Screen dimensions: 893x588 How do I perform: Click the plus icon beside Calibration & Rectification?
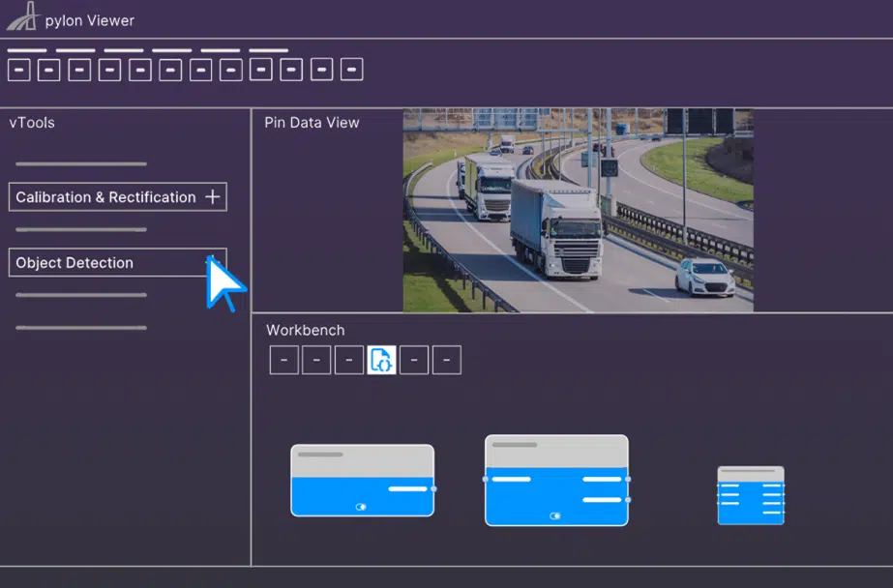[213, 197]
